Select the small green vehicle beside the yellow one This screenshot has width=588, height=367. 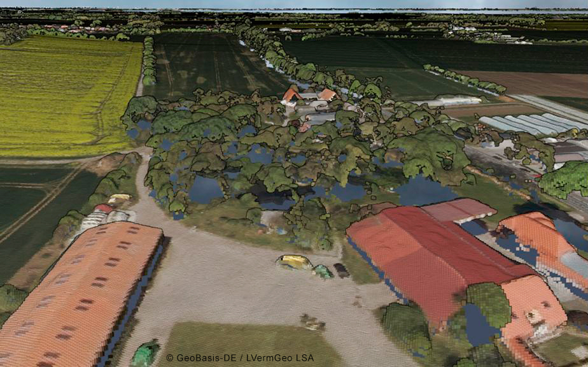pyautogui.click(x=323, y=271)
